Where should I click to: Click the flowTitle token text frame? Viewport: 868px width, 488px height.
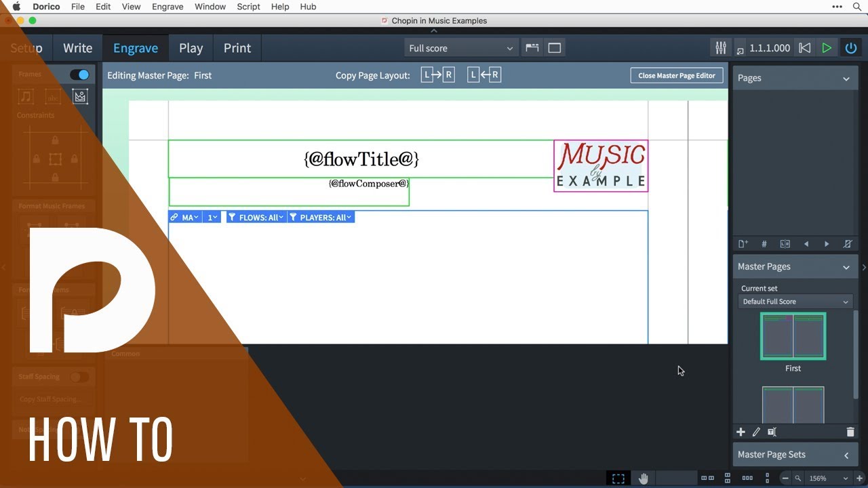tap(361, 159)
